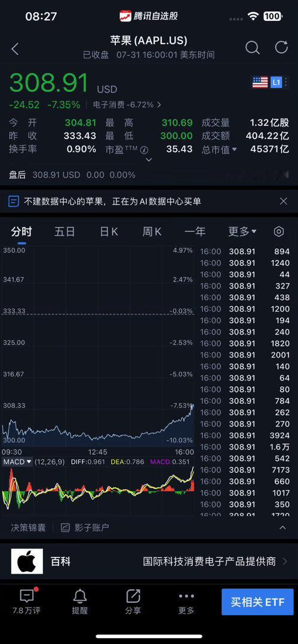
Task: Open the search magnifier icon
Action: click(252, 48)
